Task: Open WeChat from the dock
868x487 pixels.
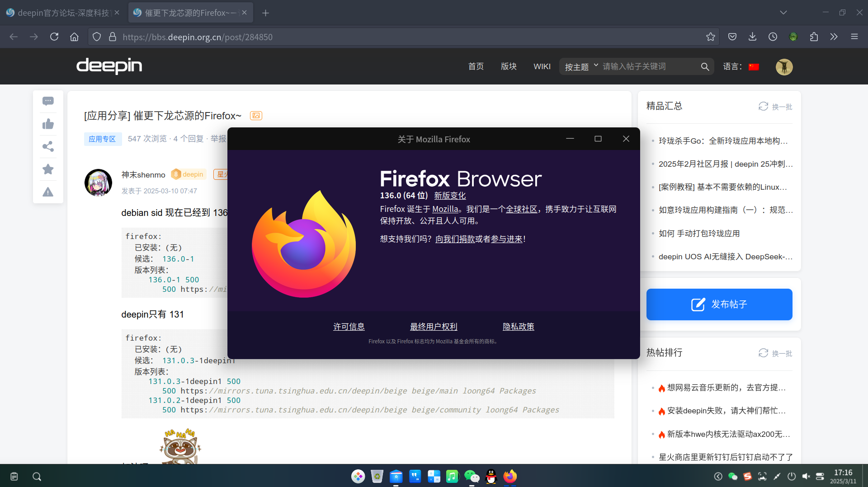Action: [x=472, y=476]
